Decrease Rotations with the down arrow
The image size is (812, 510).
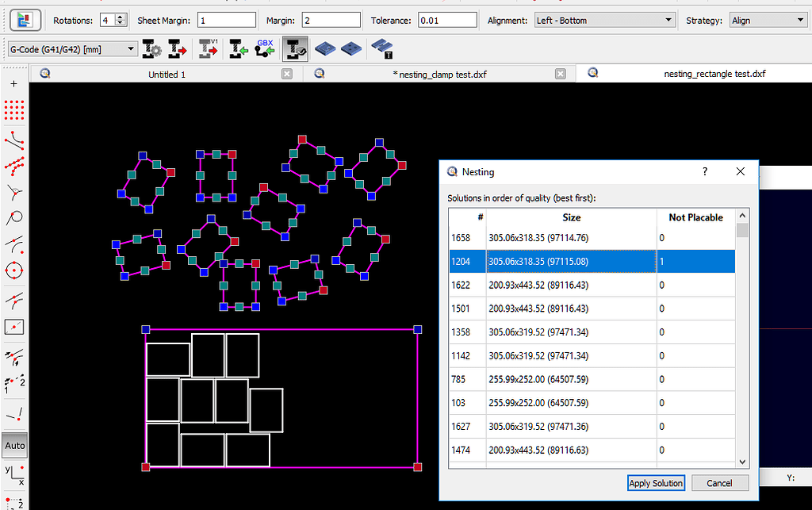pyautogui.click(x=121, y=23)
